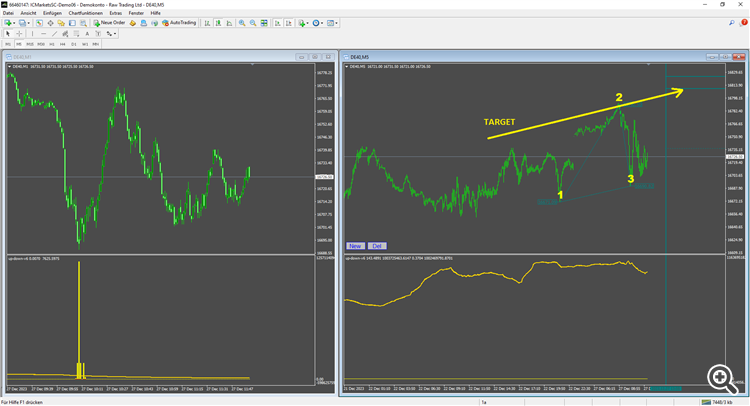Zoom in on the chart
This screenshot has width=750, height=406.
coord(242,23)
